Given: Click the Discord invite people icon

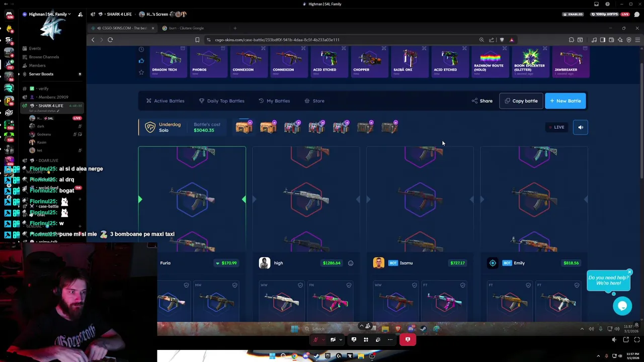Looking at the screenshot, I should (x=80, y=14).
